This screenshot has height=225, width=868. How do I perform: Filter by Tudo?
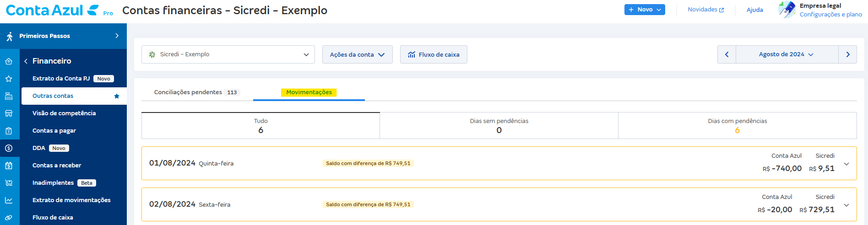(x=260, y=126)
